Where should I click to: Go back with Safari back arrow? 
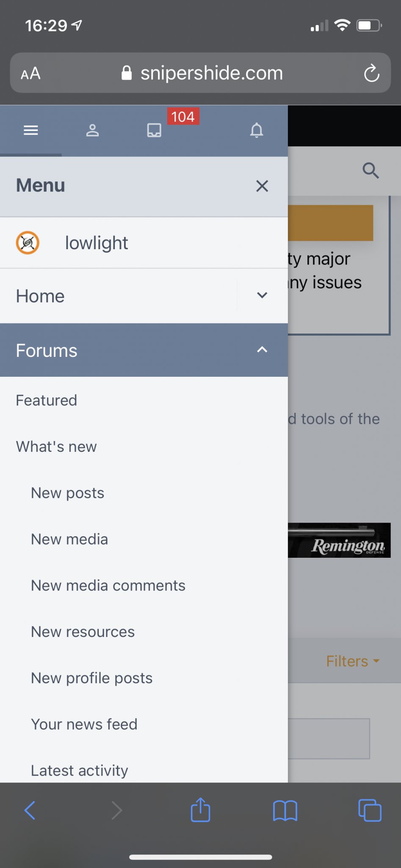click(x=30, y=810)
